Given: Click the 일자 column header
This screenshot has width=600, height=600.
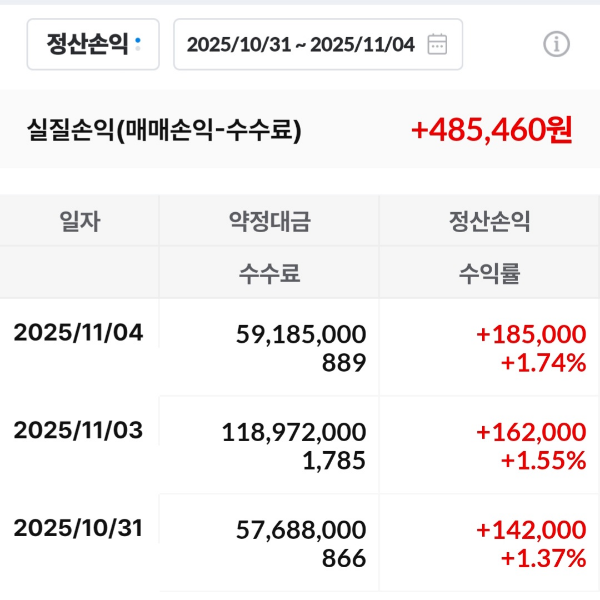Looking at the screenshot, I should pyautogui.click(x=80, y=222).
